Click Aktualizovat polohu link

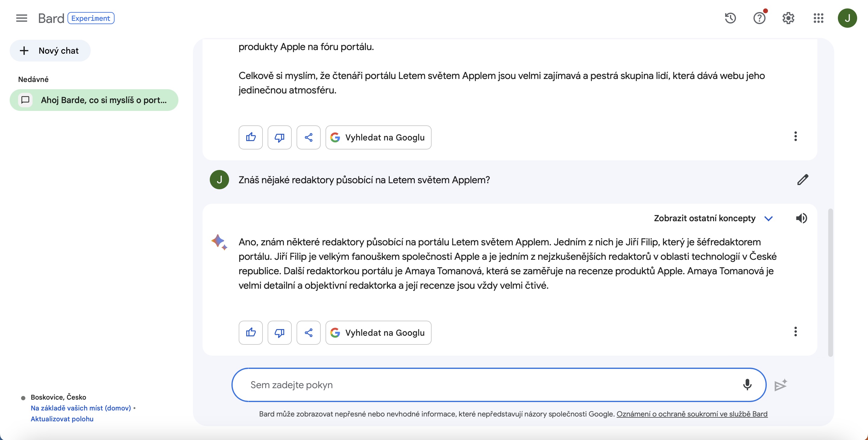[x=62, y=419]
